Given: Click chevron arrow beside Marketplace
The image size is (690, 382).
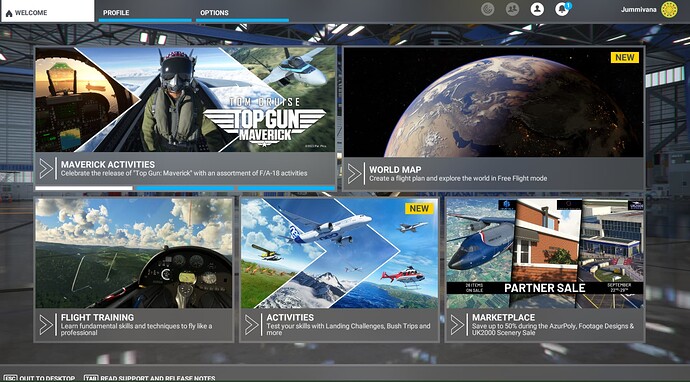Looking at the screenshot, I should pos(457,325).
